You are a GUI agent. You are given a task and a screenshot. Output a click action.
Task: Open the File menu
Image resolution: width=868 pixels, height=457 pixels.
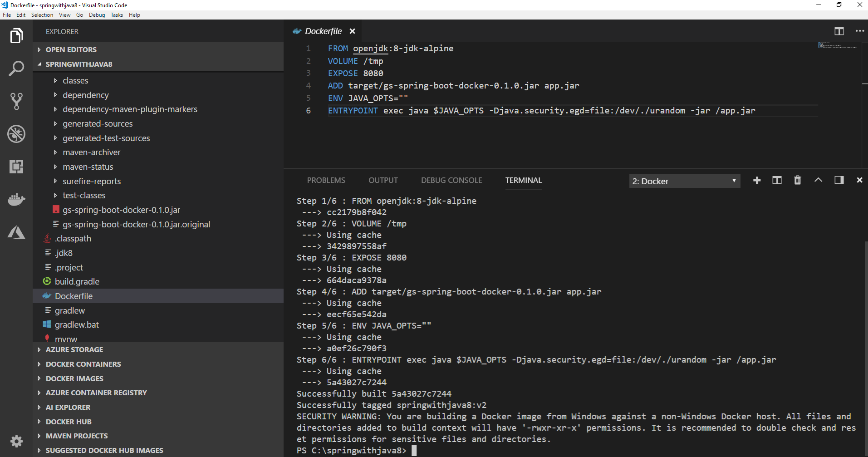pyautogui.click(x=7, y=15)
